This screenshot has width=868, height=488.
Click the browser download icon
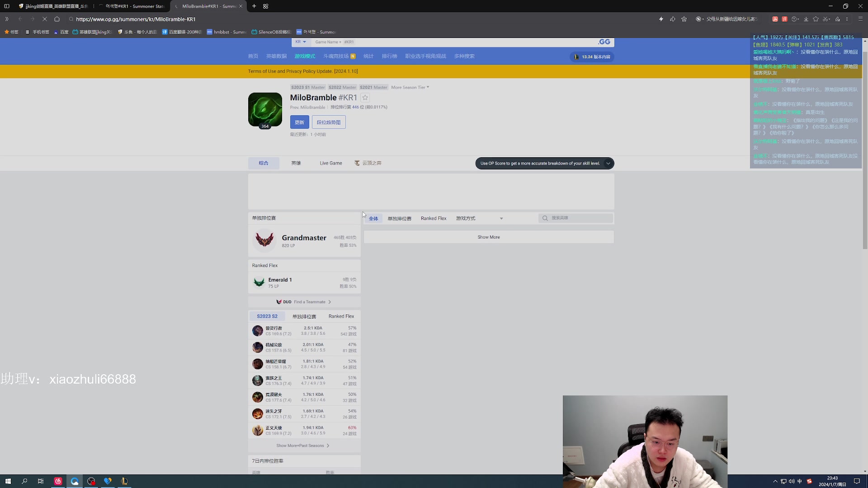pyautogui.click(x=806, y=19)
